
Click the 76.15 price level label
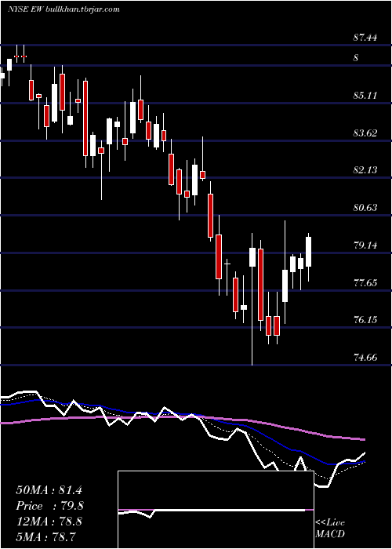(365, 320)
